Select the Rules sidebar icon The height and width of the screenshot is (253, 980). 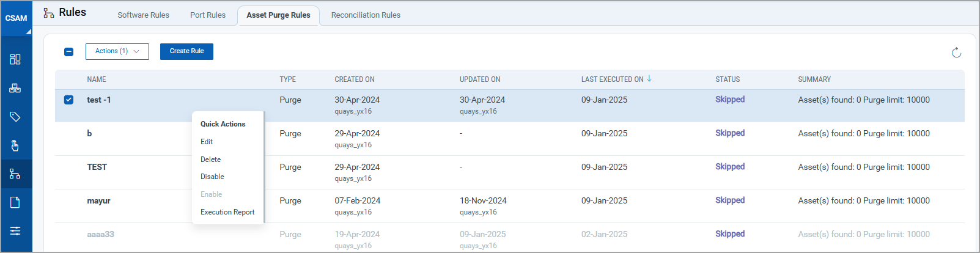tap(15, 174)
